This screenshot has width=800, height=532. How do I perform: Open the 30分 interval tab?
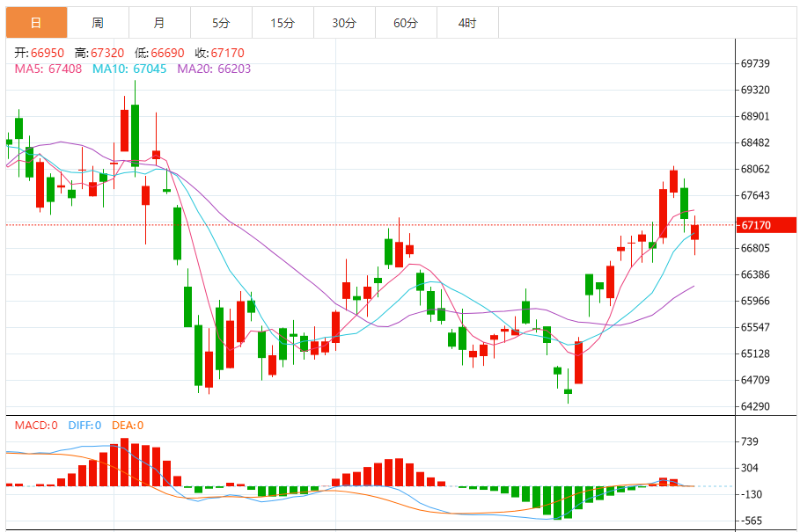[344, 23]
